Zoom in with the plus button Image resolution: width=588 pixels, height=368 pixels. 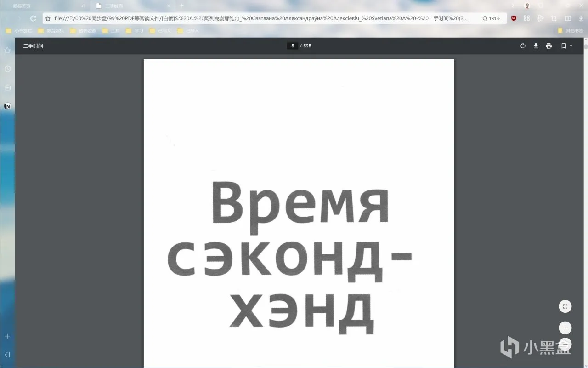565,328
